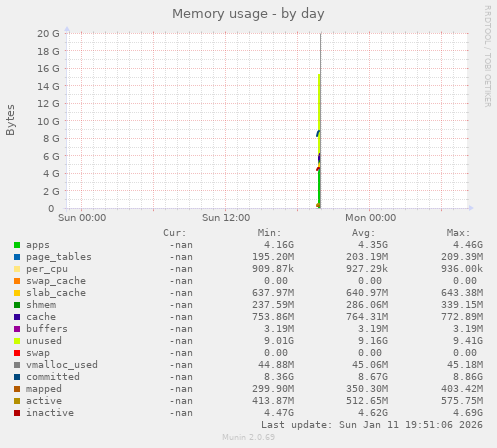Screen dimensions: 497x448
Task: Click the 'unused' legend label
Action: click(x=44, y=341)
